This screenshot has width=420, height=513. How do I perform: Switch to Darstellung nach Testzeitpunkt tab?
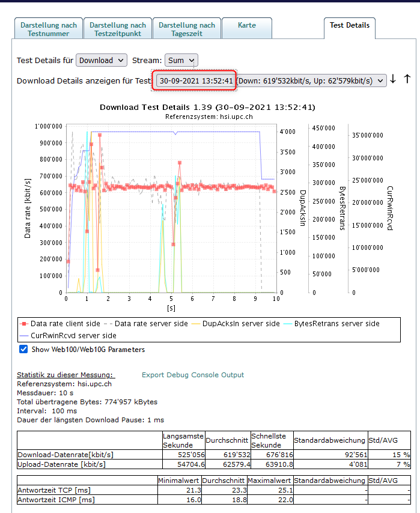pyautogui.click(x=117, y=29)
